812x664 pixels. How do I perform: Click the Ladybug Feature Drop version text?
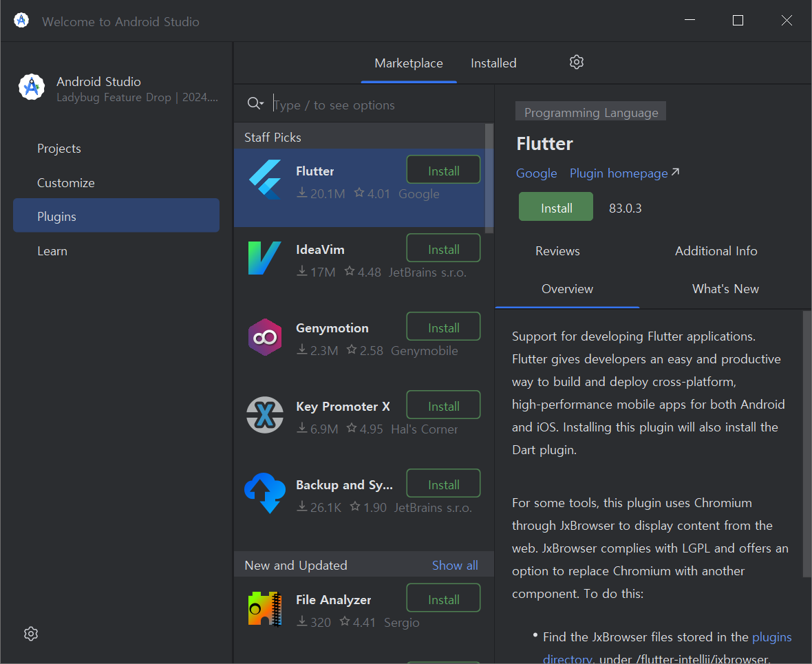pos(137,98)
